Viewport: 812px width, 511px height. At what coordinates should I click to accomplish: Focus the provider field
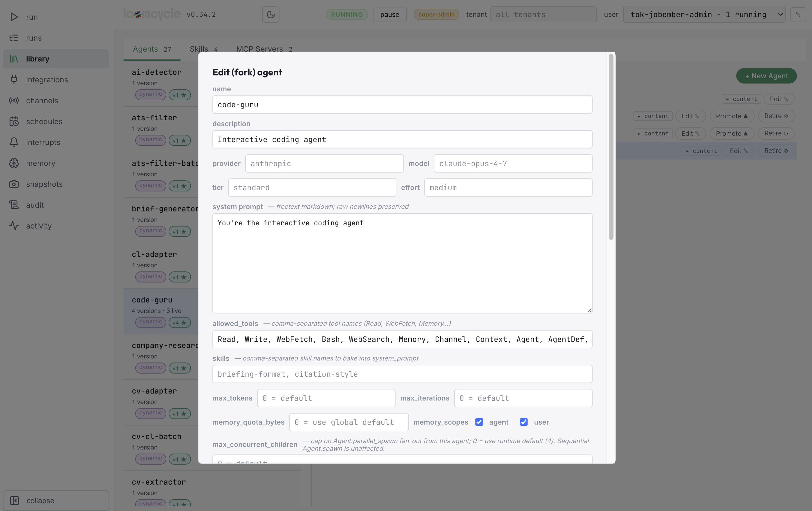[324, 164]
